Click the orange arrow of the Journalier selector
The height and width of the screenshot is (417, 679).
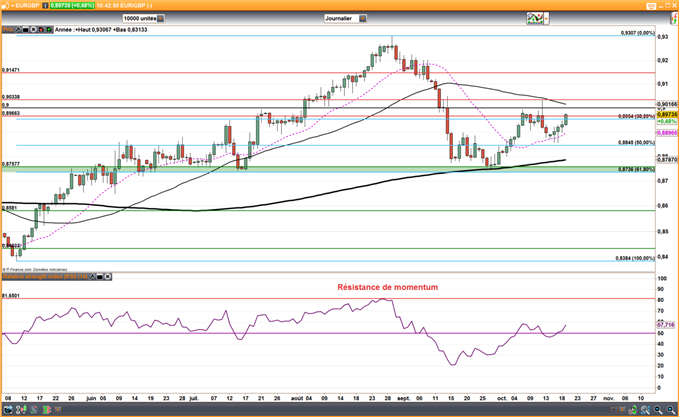[x=363, y=19]
